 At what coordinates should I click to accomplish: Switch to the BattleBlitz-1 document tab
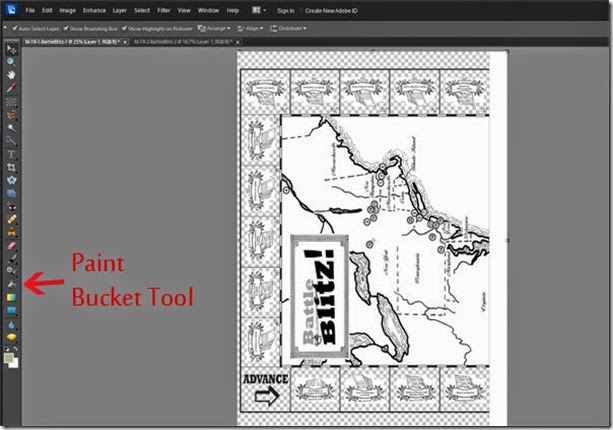(x=72, y=41)
